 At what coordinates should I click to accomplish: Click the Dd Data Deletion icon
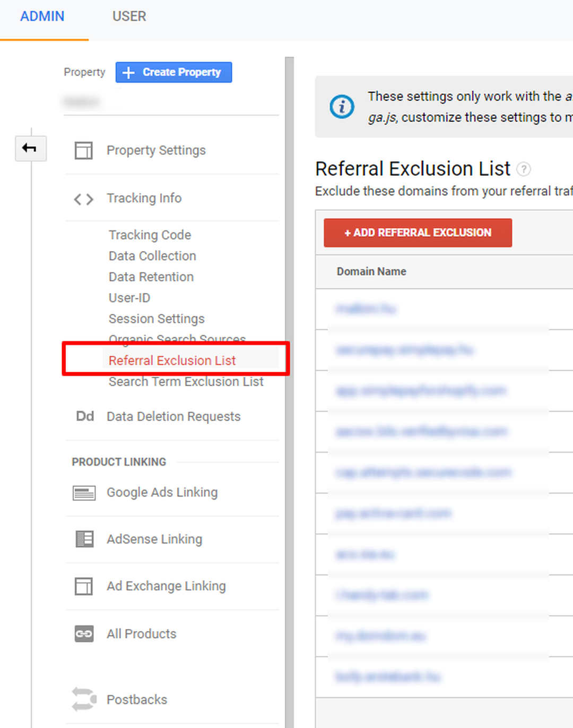(x=85, y=416)
